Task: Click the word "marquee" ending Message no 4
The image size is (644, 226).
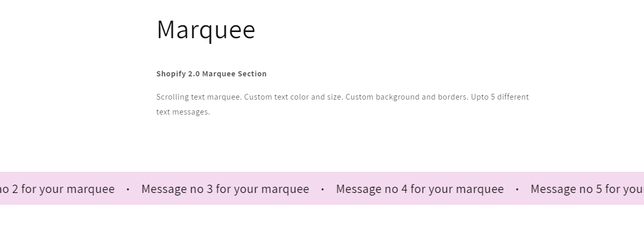Action: (477, 189)
